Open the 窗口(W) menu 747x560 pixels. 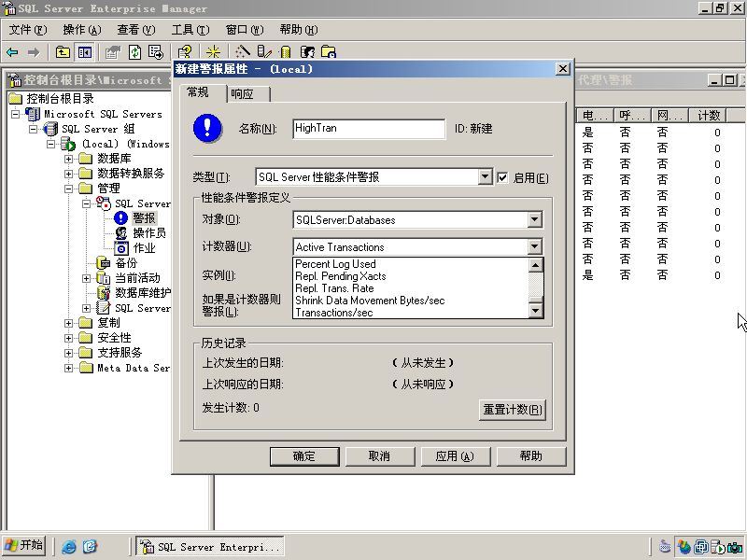(x=245, y=30)
